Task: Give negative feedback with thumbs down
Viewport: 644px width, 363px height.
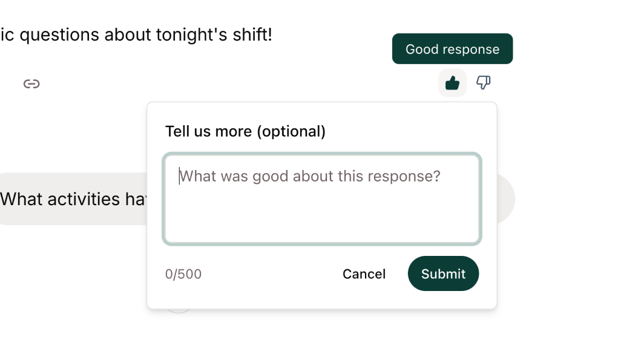Action: [483, 83]
